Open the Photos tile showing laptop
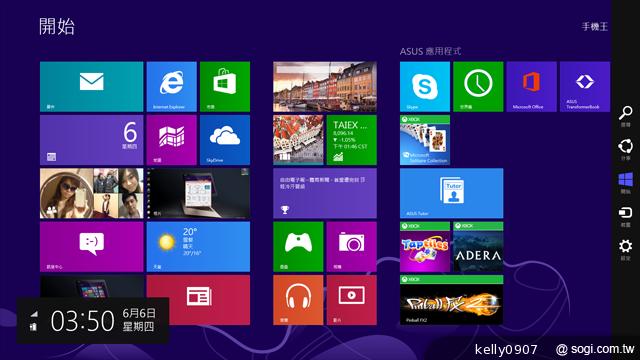Viewport: 640px width, 360px height. coord(198,193)
